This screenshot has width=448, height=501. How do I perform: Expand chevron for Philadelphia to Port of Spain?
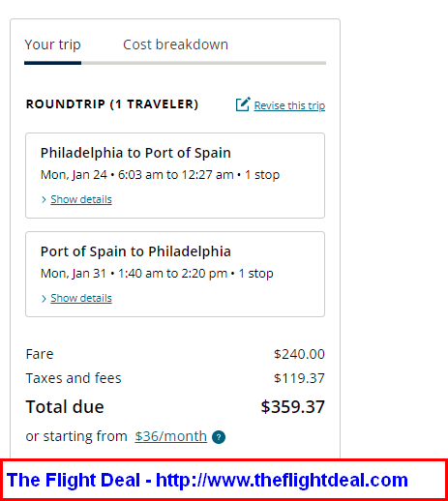(x=44, y=199)
